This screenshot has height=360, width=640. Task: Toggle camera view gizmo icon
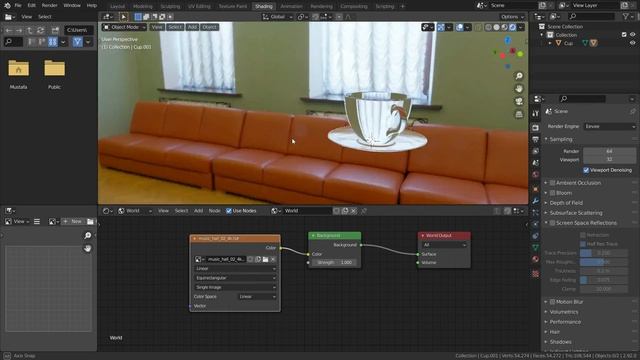[x=519, y=101]
